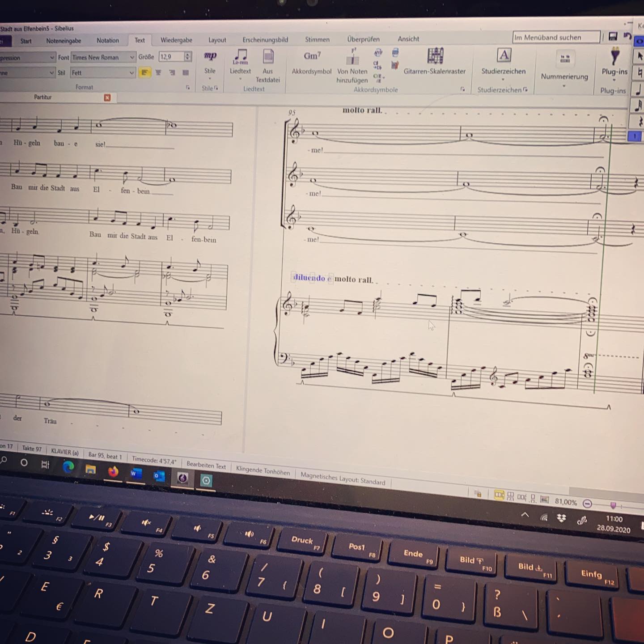
Task: Open the Noteneingabe ribbon tab
Action: tap(64, 41)
